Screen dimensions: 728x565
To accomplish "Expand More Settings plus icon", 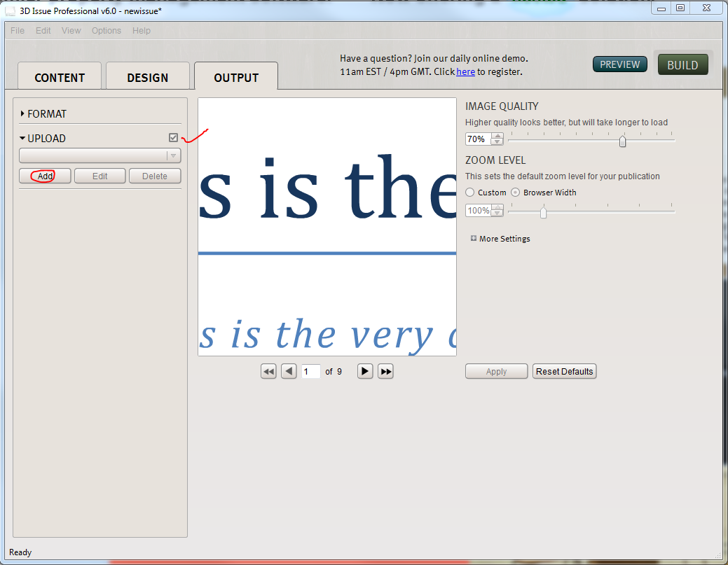I will (x=474, y=239).
